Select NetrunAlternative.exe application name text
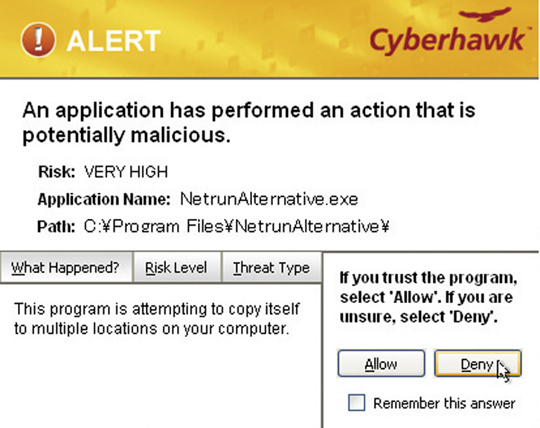The width and height of the screenshot is (540, 428). coord(269,199)
